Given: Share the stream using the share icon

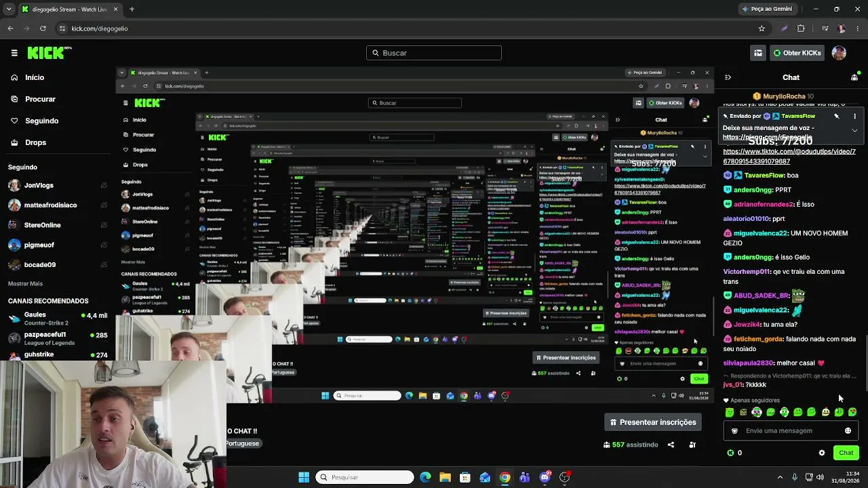Looking at the screenshot, I should pyautogui.click(x=671, y=445).
